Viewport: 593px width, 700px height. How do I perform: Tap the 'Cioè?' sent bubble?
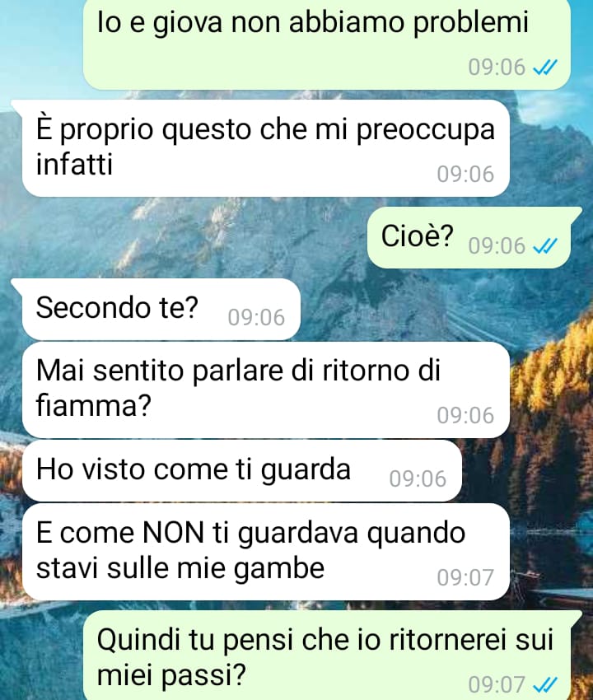coord(469,237)
